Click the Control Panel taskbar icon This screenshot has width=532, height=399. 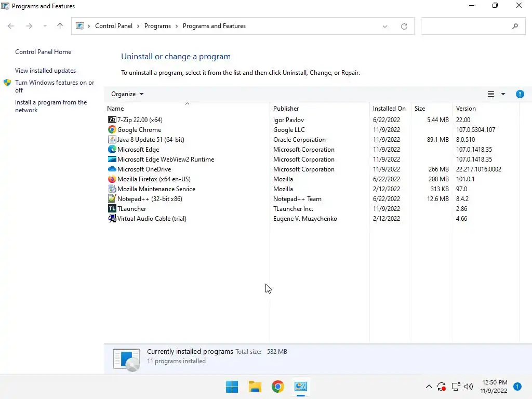pos(301,387)
